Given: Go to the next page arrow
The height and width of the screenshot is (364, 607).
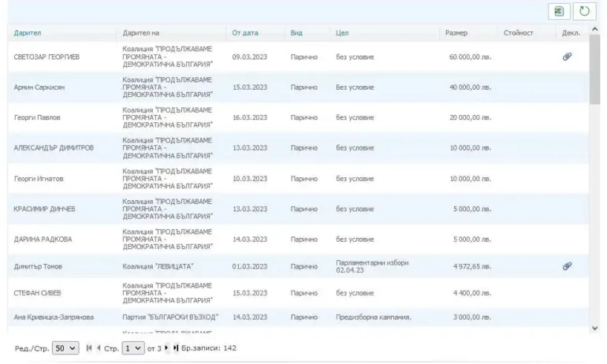Looking at the screenshot, I should (x=165, y=348).
